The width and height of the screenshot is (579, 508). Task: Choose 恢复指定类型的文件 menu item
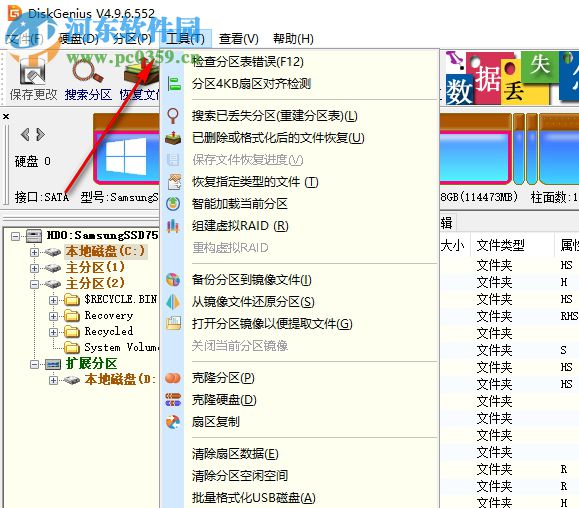click(300, 182)
